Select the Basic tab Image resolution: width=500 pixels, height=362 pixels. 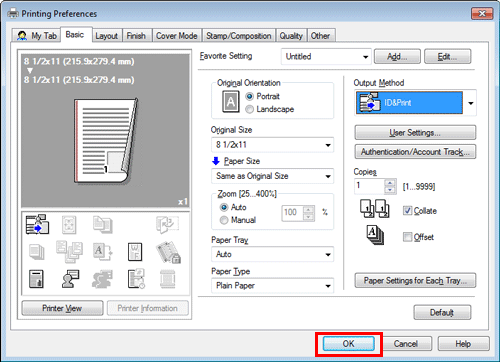click(75, 35)
